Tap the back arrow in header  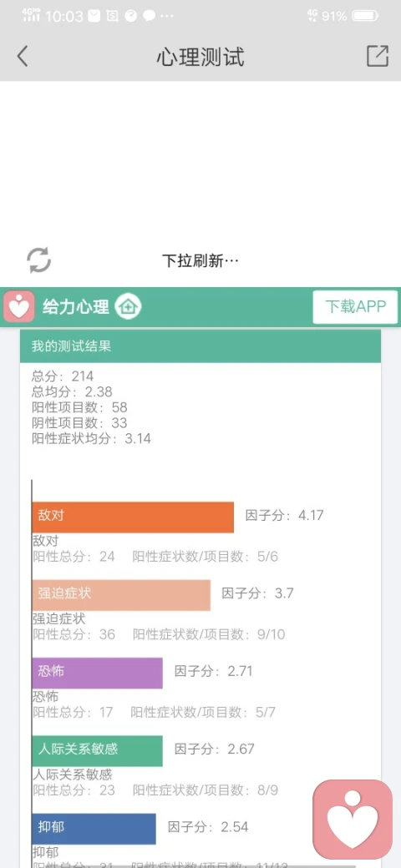coord(23,57)
